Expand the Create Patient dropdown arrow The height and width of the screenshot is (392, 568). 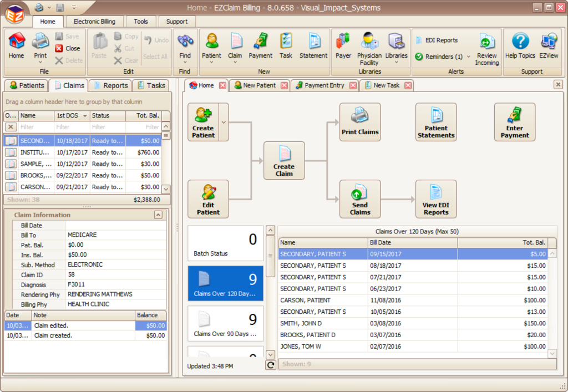point(224,122)
